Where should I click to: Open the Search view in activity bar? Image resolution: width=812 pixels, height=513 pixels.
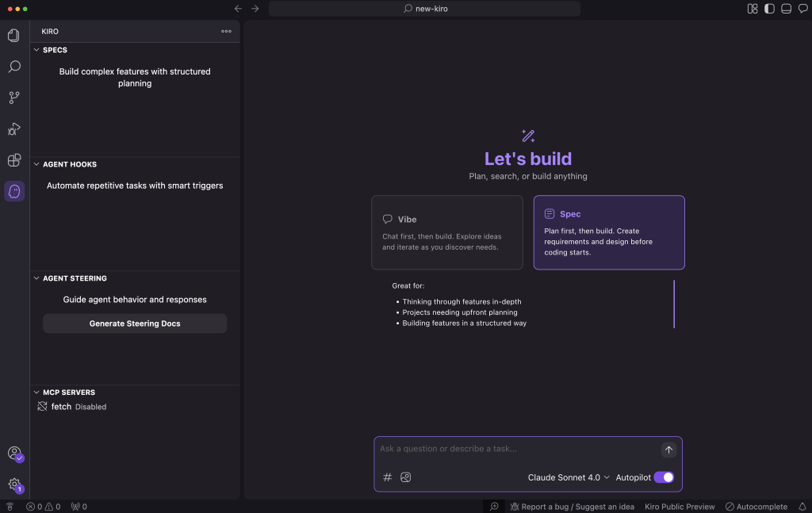[14, 67]
